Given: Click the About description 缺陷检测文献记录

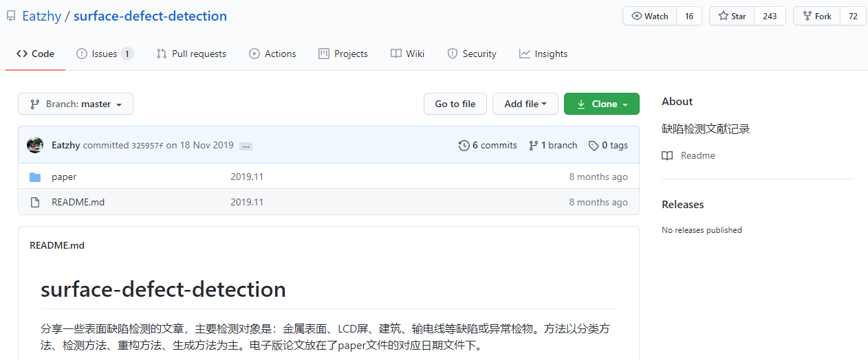Looking at the screenshot, I should click(706, 128).
